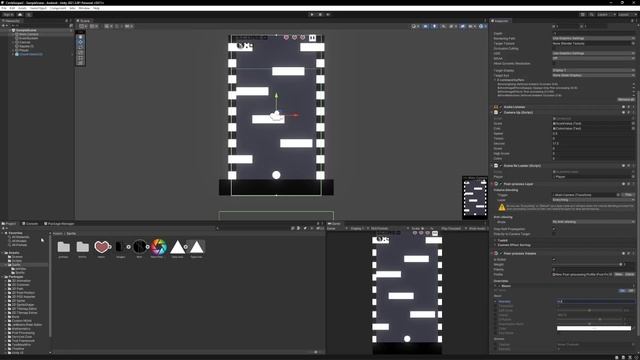Select the Move tool in Scene tools overlay
640x360 pixels.
(80, 42)
